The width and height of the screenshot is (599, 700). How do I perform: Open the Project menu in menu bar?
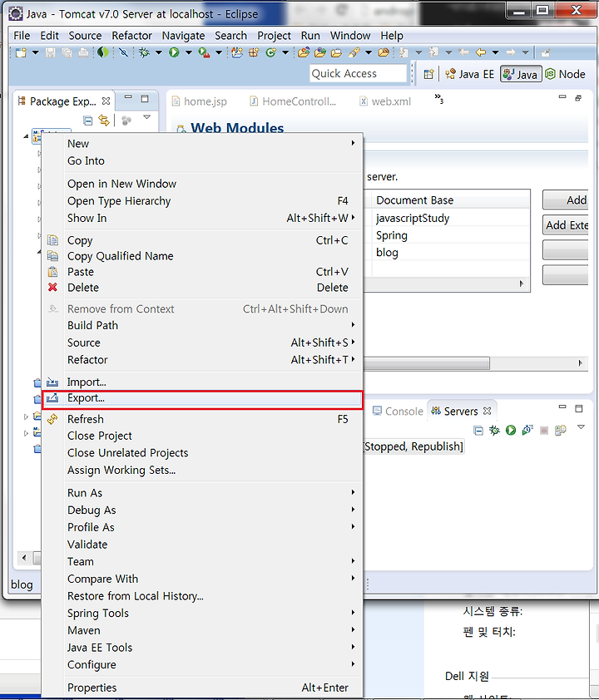pos(274,35)
